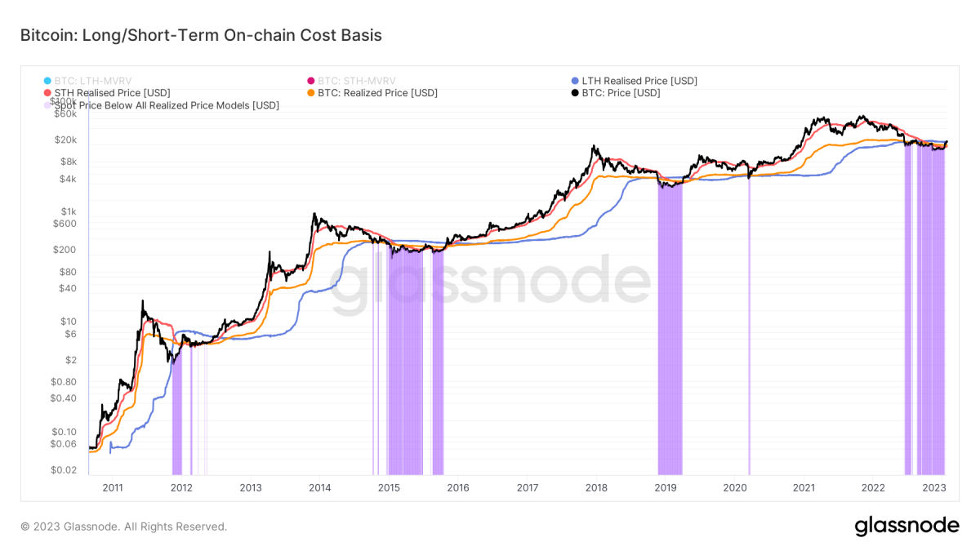The image size is (980, 551).
Task: Click the chart title Bitcoin: Long/Short-Term On-chain Cost Basis
Action: pyautogui.click(x=201, y=35)
